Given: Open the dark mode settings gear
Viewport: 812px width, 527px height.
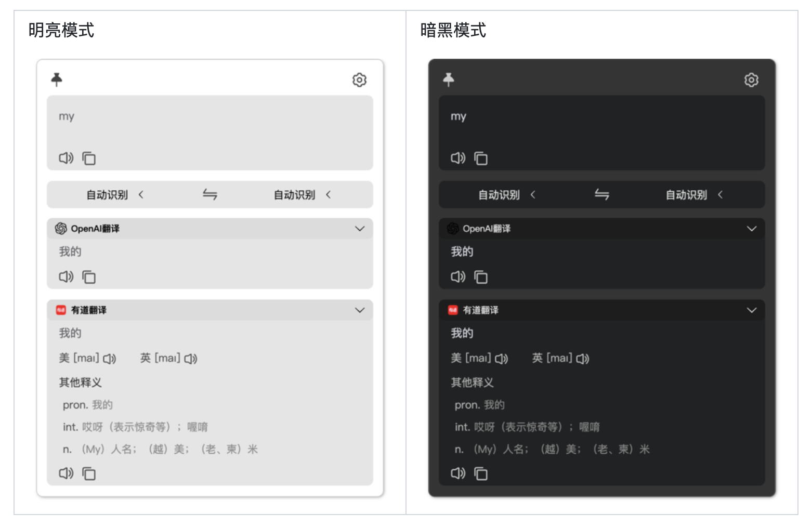Looking at the screenshot, I should [751, 80].
